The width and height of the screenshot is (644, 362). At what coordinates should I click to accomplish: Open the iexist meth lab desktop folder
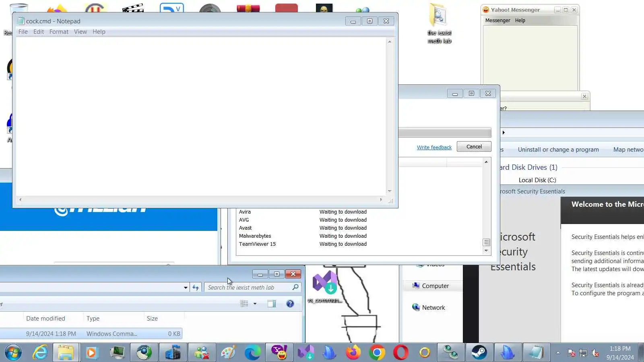point(439,24)
